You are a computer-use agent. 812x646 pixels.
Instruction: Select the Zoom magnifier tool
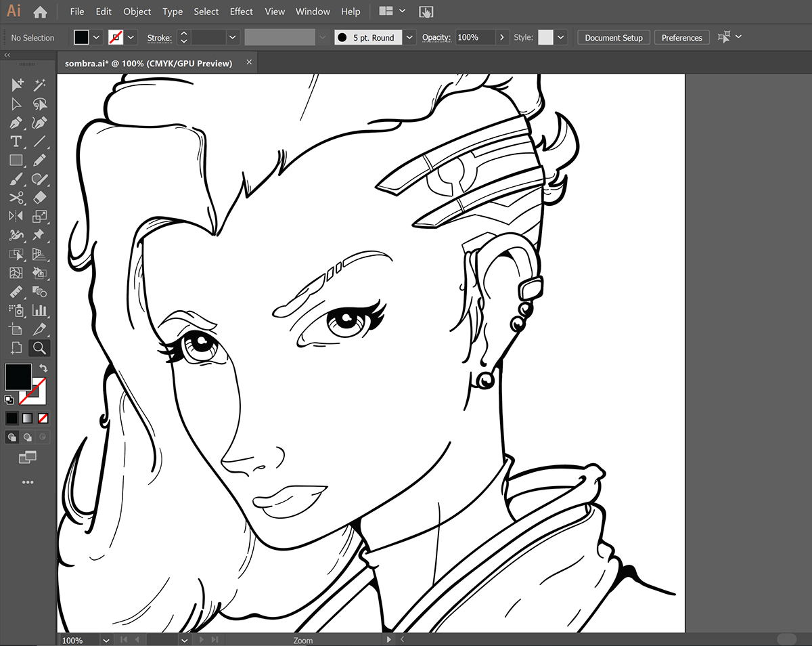[x=40, y=348]
